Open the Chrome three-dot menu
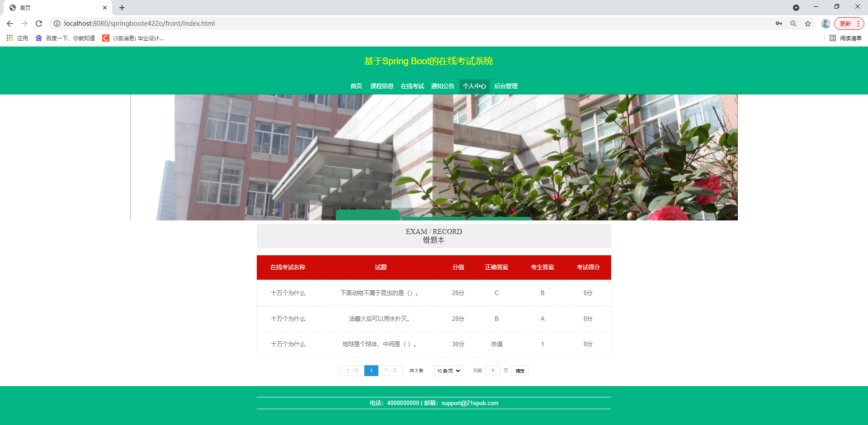Image resolution: width=868 pixels, height=425 pixels. click(857, 23)
